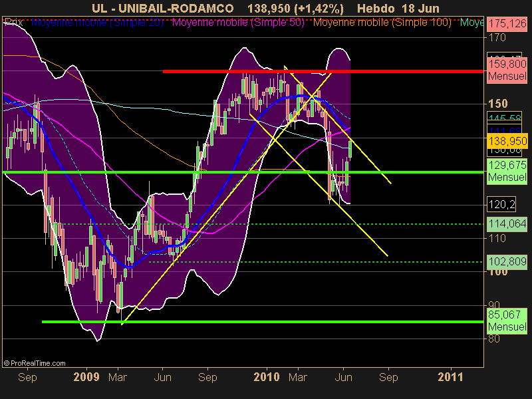Click the 150 price axis tick
532x399 pixels.
pos(497,104)
